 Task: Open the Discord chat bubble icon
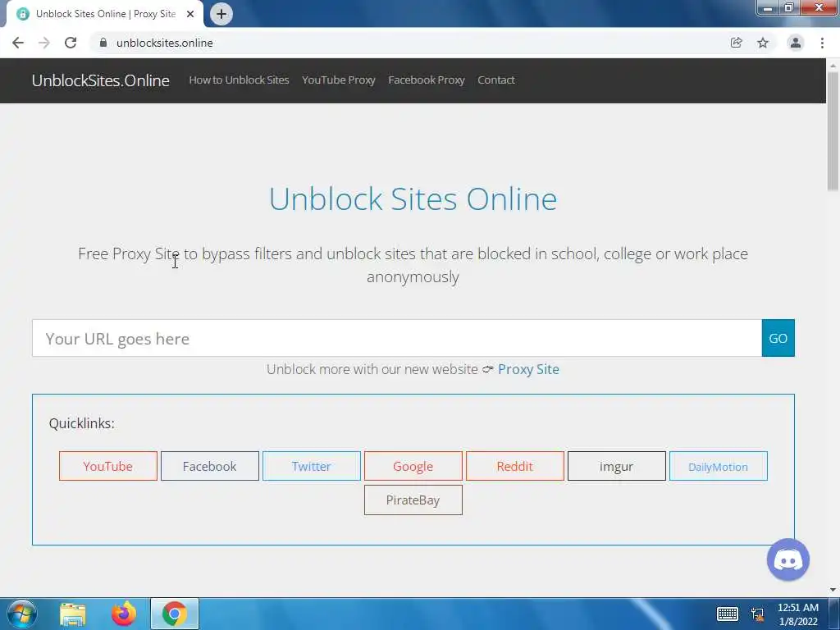coord(788,559)
